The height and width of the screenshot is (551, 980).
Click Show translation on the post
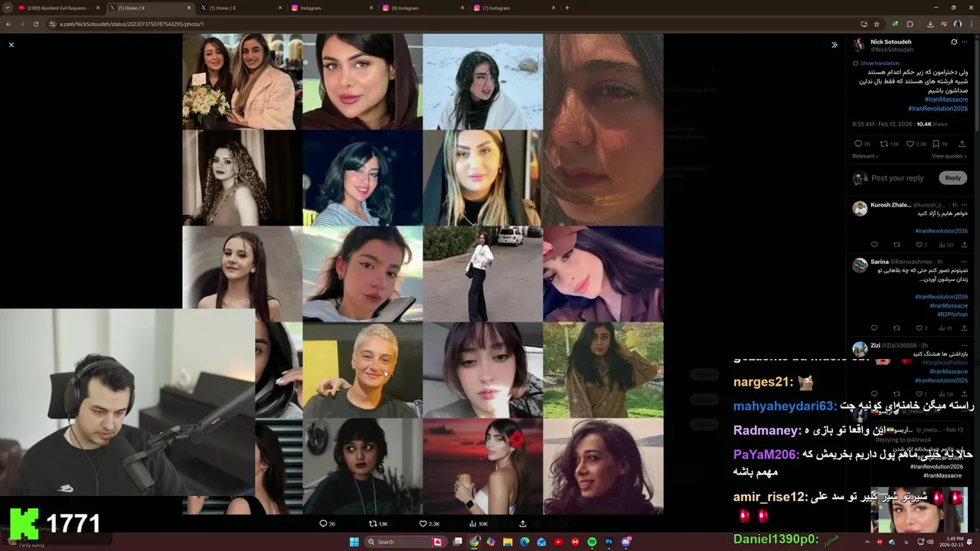(x=879, y=64)
